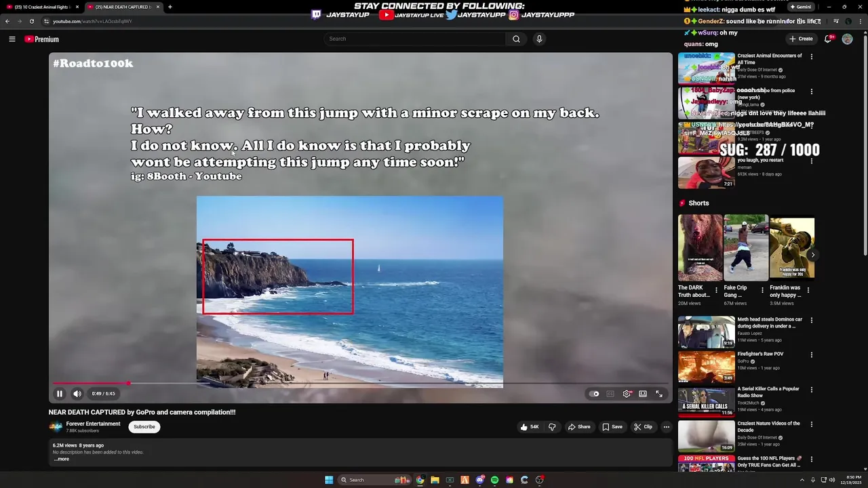
Task: Like the video with 54K likes
Action: [x=530, y=427]
